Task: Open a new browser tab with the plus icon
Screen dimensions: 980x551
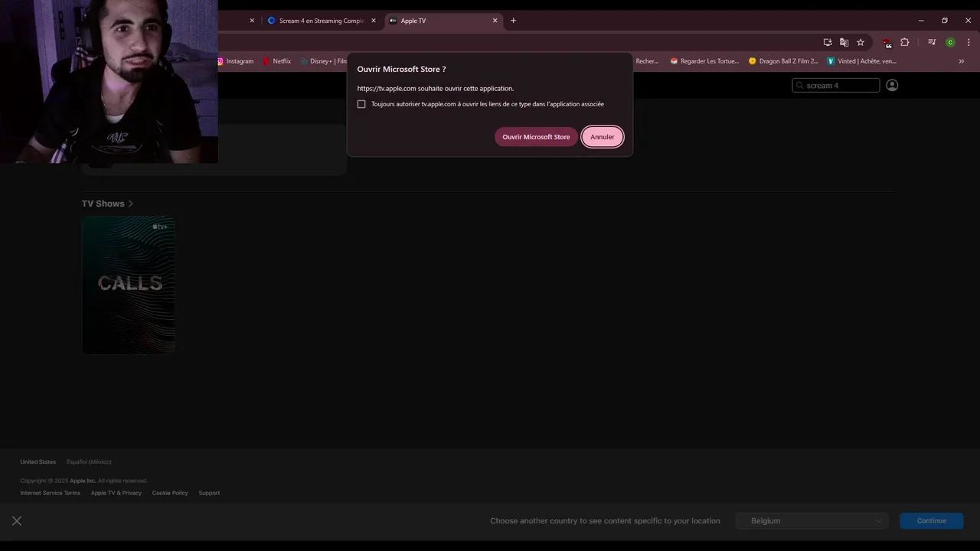Action: click(513, 21)
